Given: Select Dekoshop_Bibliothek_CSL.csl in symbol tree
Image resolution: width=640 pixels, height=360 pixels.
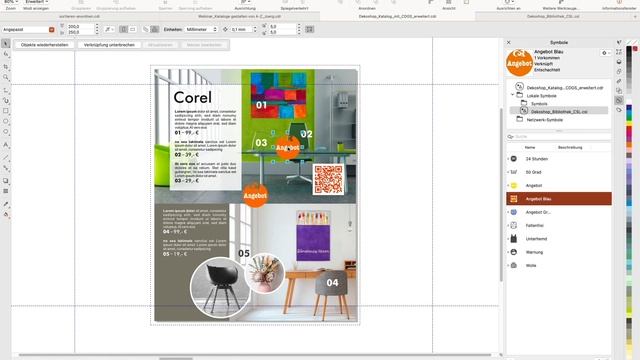Looking at the screenshot, I should (x=559, y=111).
